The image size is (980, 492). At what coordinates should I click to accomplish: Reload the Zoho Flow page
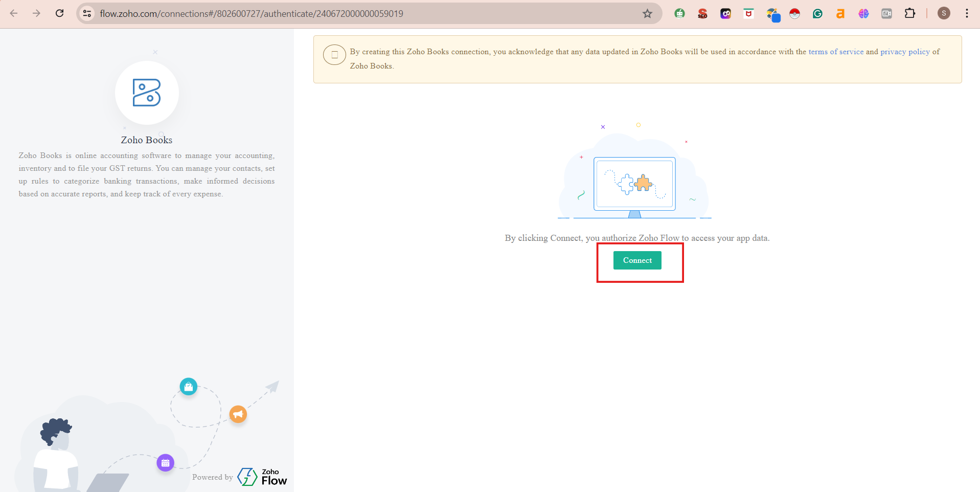pos(59,13)
